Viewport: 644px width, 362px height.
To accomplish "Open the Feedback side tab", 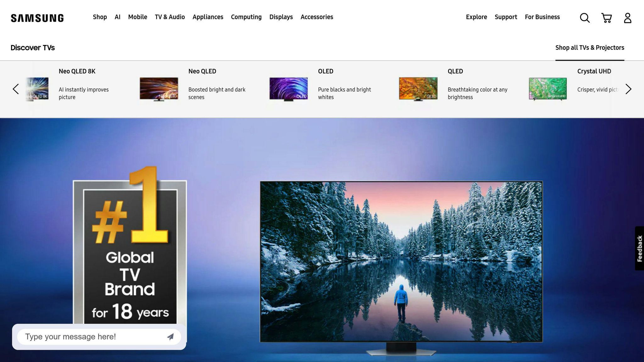I will pyautogui.click(x=639, y=248).
